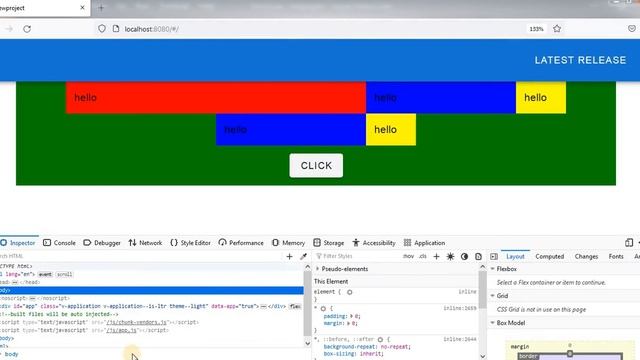Click the top-row blue hello box
This screenshot has width=640, height=360.
[441, 98]
